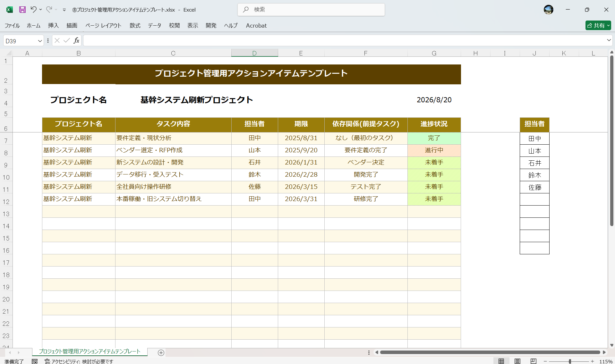Click the Redo arrow icon

point(49,10)
